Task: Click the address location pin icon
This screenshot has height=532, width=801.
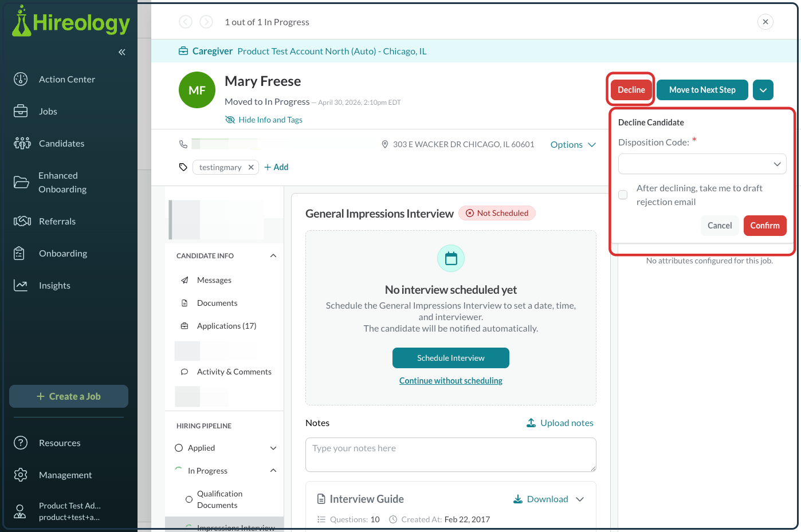Action: [385, 144]
